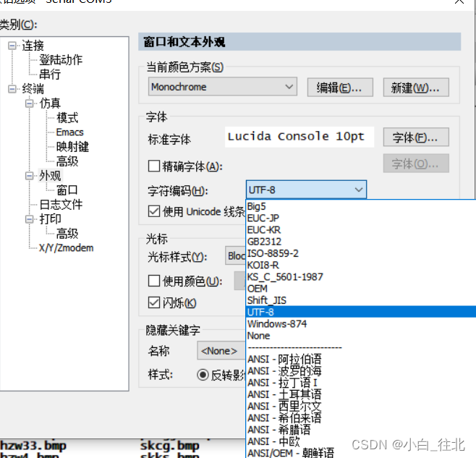The image size is (476, 458).
Task: Select 串行 in category tree
Action: tap(50, 75)
